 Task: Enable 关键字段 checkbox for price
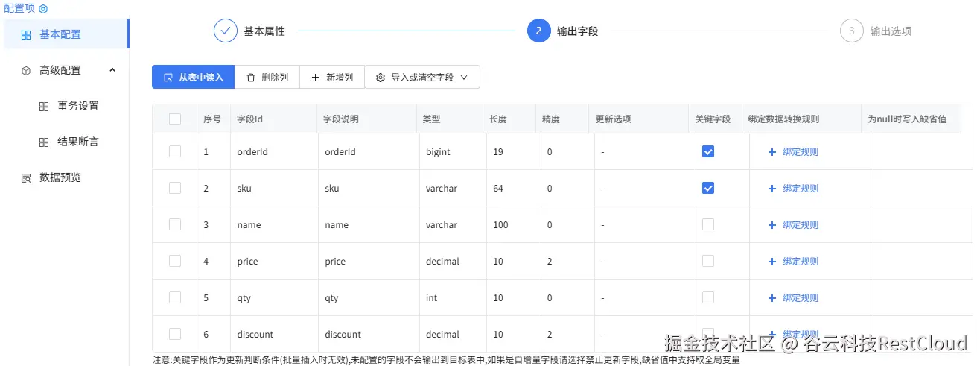(x=708, y=261)
